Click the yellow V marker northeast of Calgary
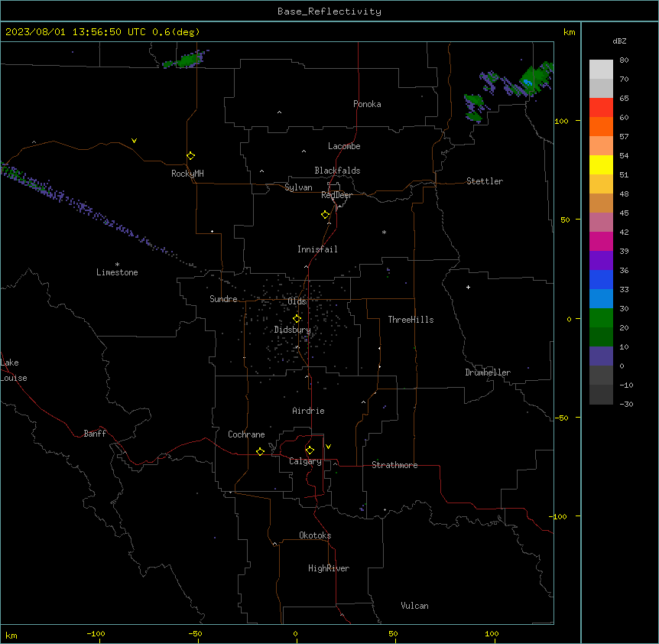The height and width of the screenshot is (644, 659). click(328, 447)
